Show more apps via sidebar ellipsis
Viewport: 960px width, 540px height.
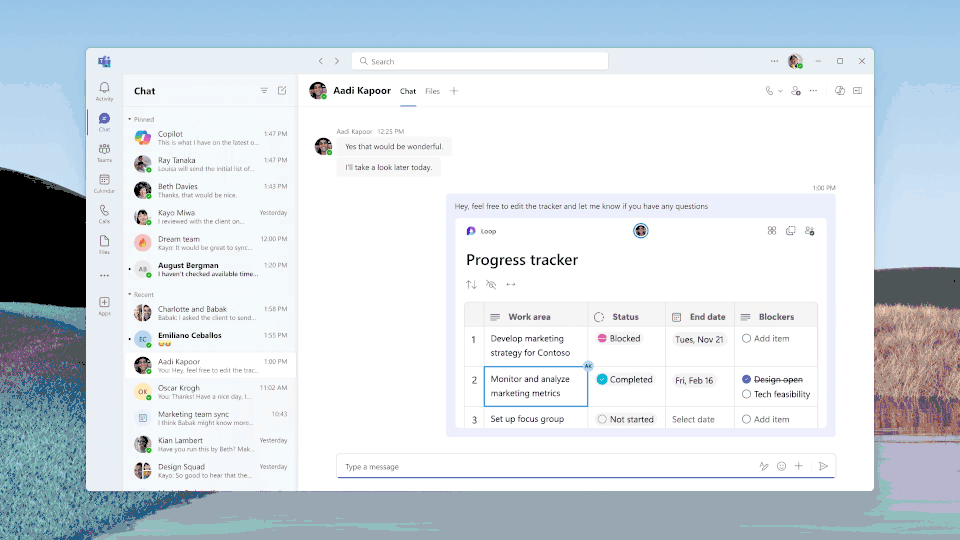tap(104, 276)
